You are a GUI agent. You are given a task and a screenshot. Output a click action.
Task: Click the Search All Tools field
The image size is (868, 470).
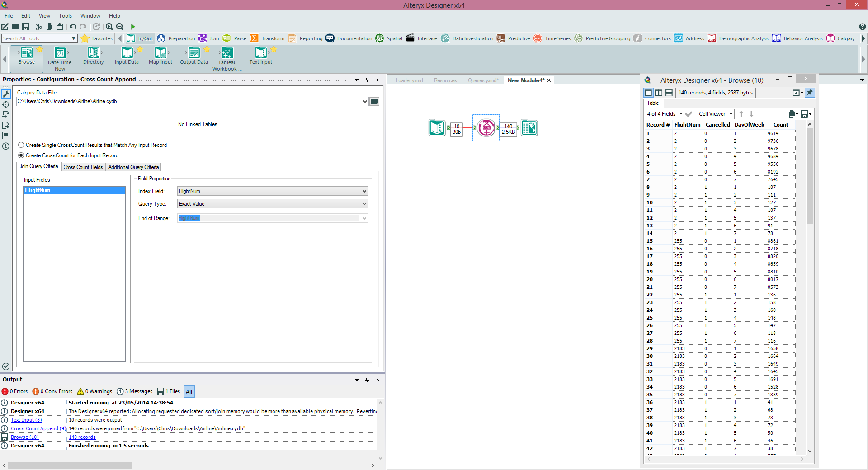click(35, 38)
